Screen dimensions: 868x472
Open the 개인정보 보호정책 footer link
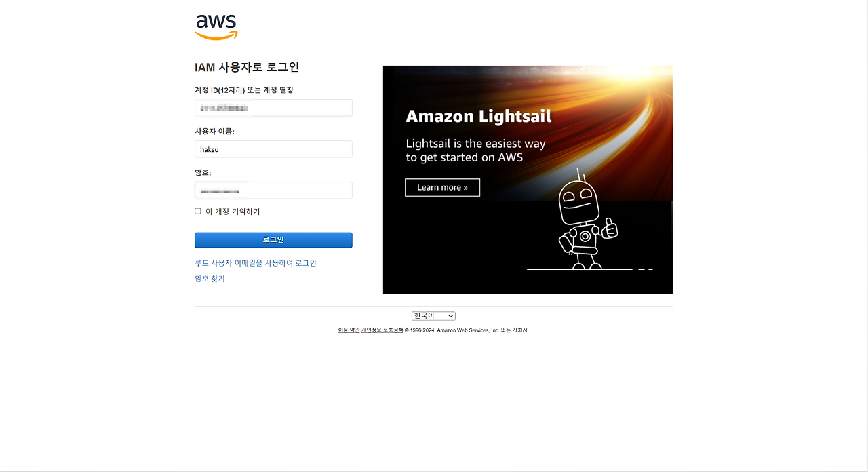[382, 330]
